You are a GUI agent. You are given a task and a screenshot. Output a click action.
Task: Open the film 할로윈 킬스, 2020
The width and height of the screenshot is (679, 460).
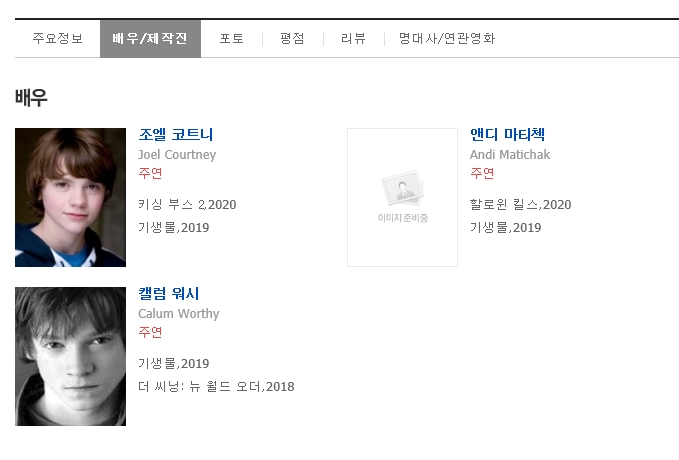[521, 204]
